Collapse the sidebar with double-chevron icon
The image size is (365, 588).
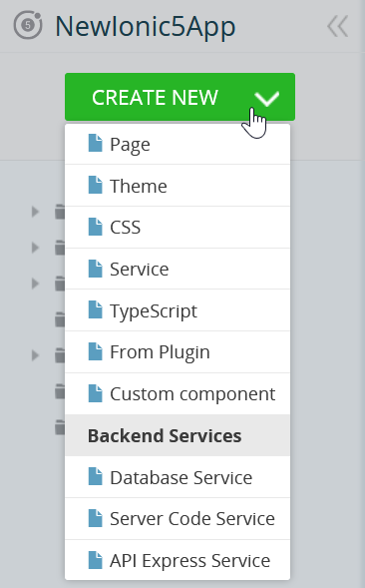338,26
